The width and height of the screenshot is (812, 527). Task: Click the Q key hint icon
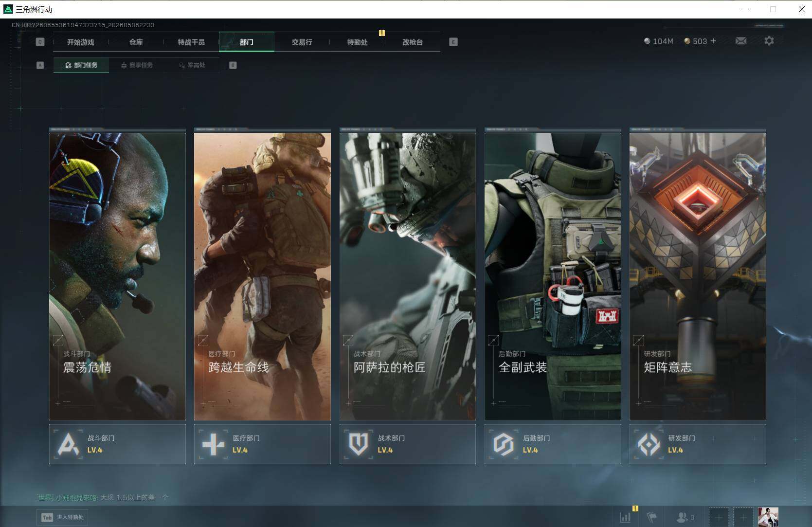click(x=40, y=42)
